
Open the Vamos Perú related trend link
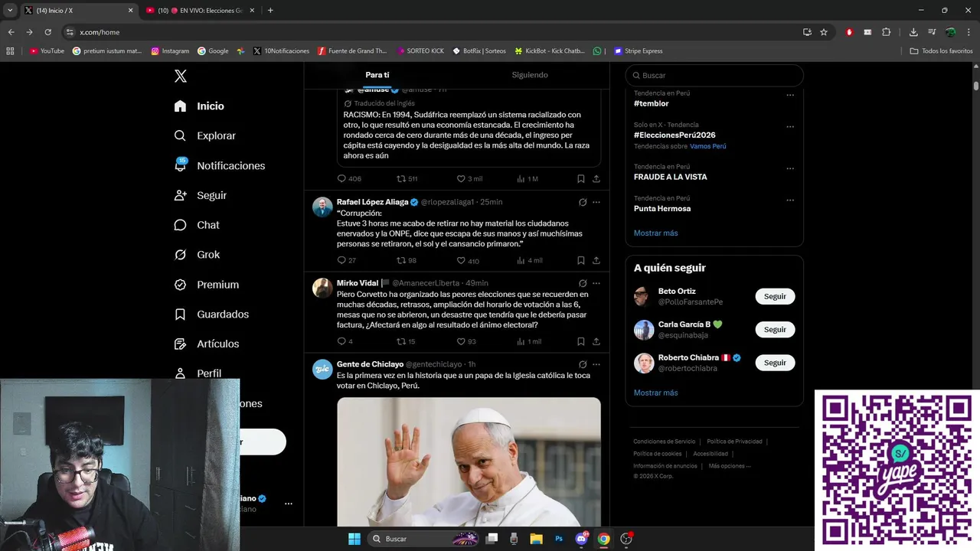pyautogui.click(x=707, y=146)
